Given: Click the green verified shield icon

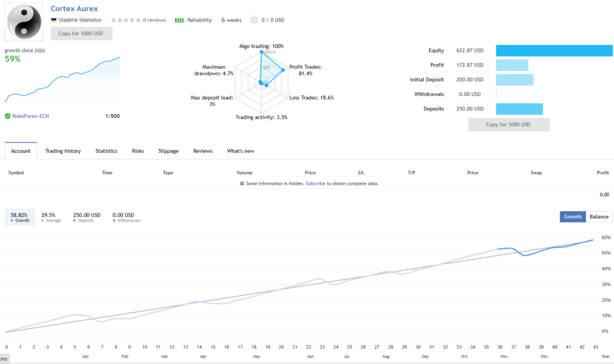Looking at the screenshot, I should coord(7,116).
